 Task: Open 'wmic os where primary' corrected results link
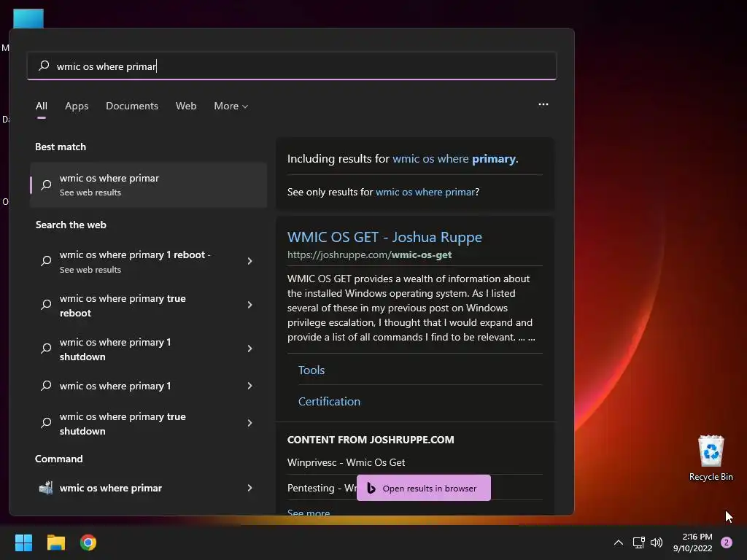coord(454,158)
